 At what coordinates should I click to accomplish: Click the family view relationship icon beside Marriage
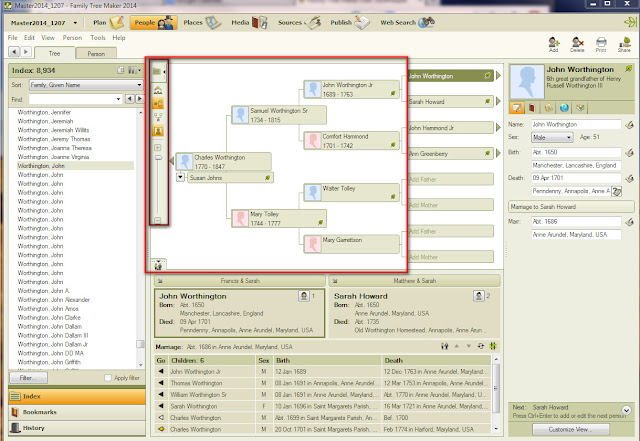pyautogui.click(x=444, y=346)
